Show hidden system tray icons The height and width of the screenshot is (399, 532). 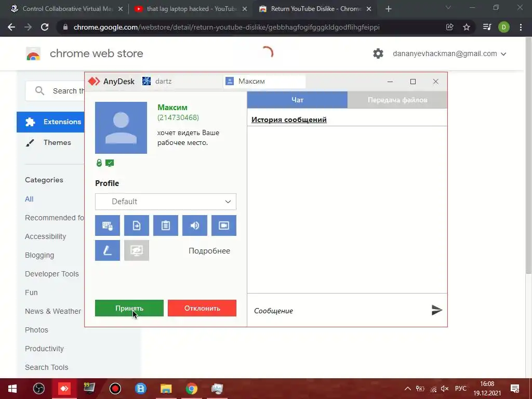(x=408, y=389)
